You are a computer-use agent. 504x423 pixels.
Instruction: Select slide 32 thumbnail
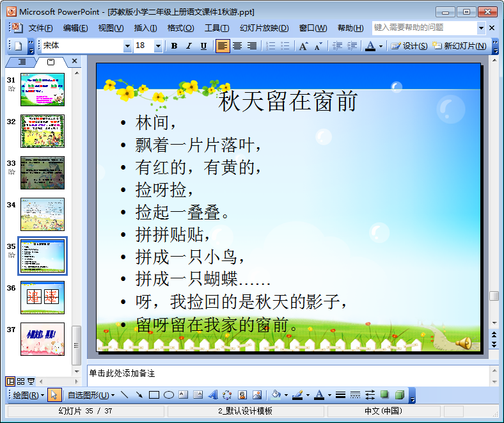pyautogui.click(x=42, y=131)
